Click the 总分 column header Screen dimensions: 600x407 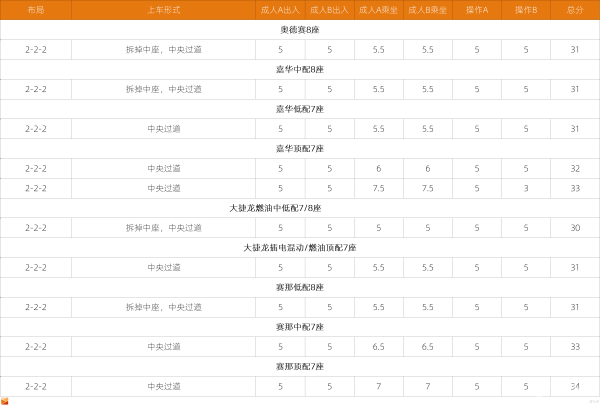coord(575,10)
